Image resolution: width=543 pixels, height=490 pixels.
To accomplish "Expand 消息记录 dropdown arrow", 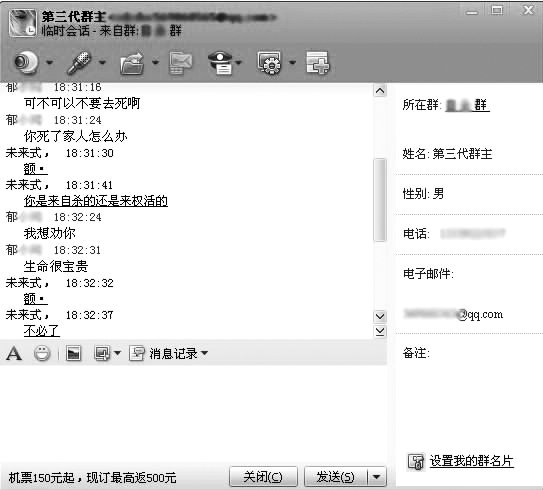I will 204,354.
